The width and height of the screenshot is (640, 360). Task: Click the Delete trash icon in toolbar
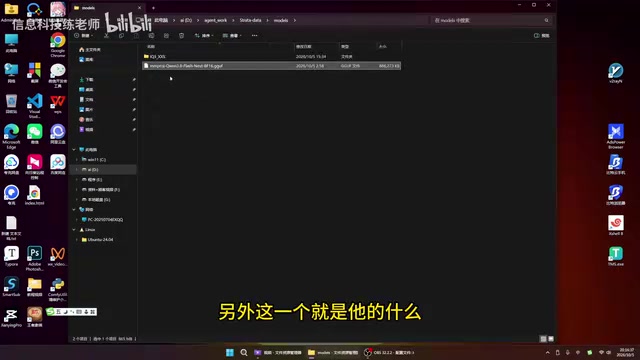[x=181, y=36]
